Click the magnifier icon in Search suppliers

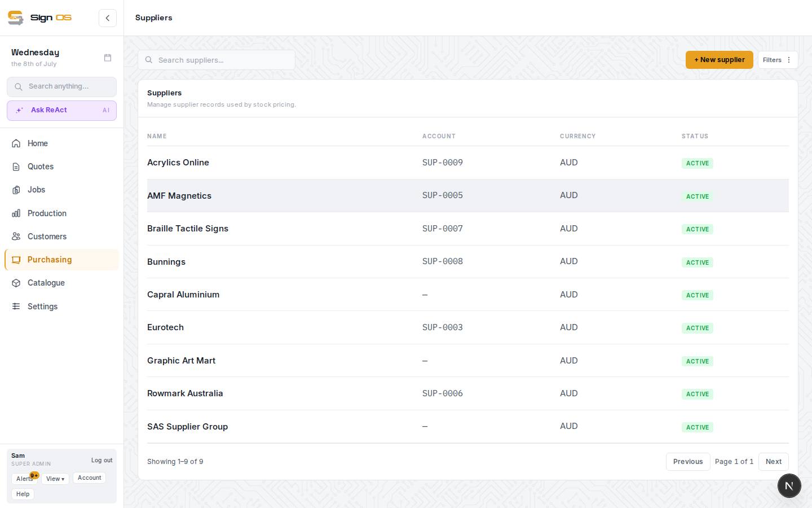click(149, 60)
